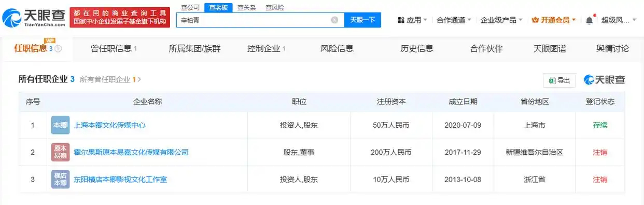
Task: Open the 控制企业 tab
Action: (x=267, y=49)
